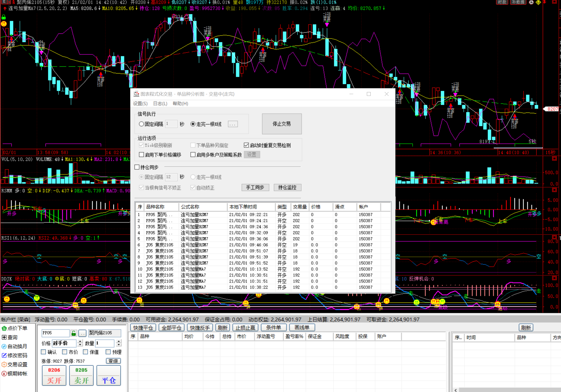The height and width of the screenshot is (392, 561).
Task: Open the 帮助(H) menu in the trading dialog
Action: (180, 103)
